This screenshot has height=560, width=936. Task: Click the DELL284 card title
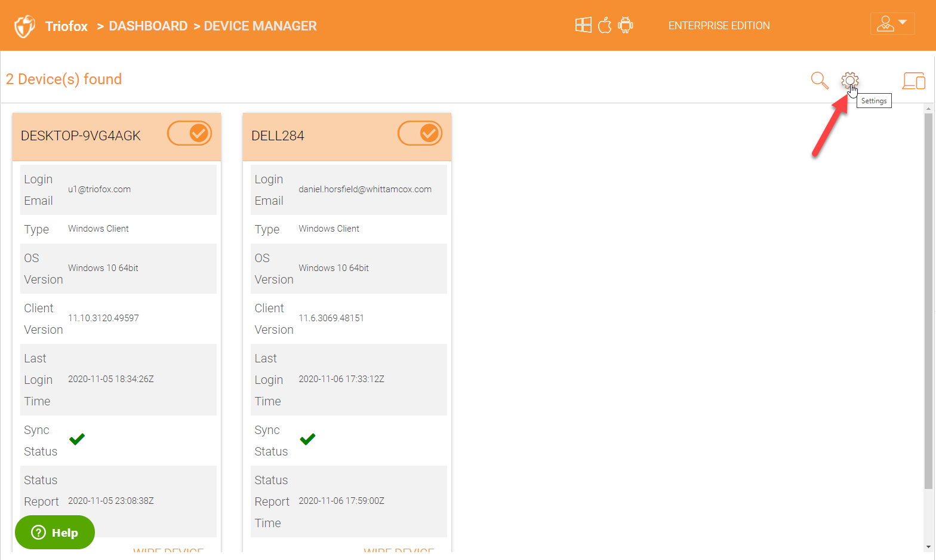[x=278, y=136]
